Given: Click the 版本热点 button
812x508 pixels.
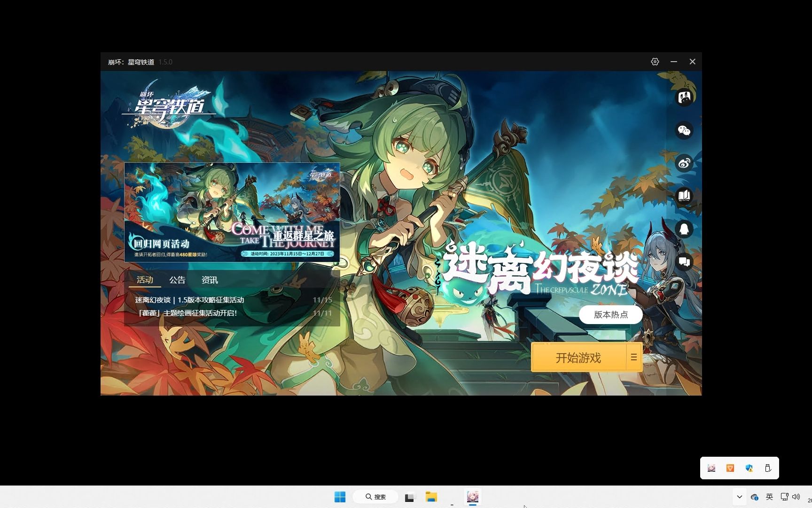Looking at the screenshot, I should [611, 315].
